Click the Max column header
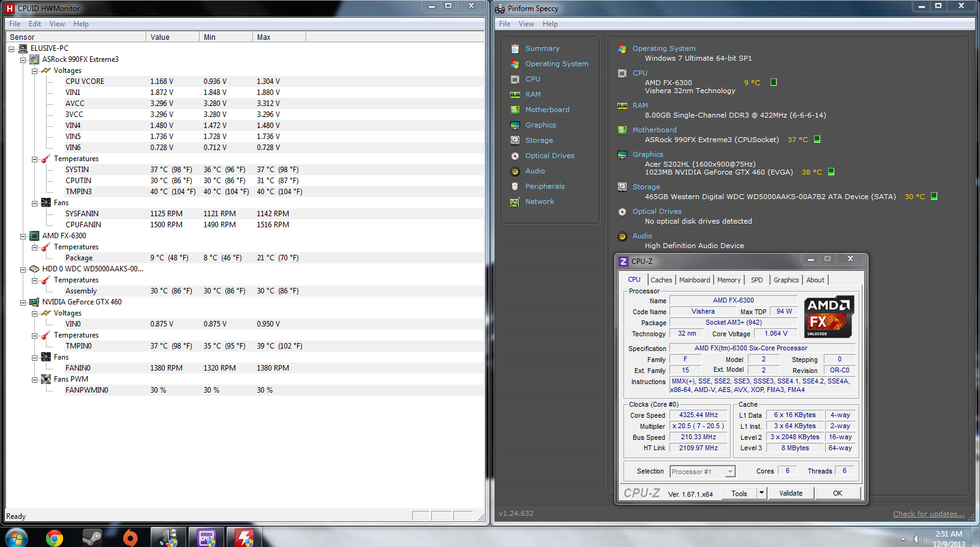Screen dimensions: 980x547 tap(279, 37)
